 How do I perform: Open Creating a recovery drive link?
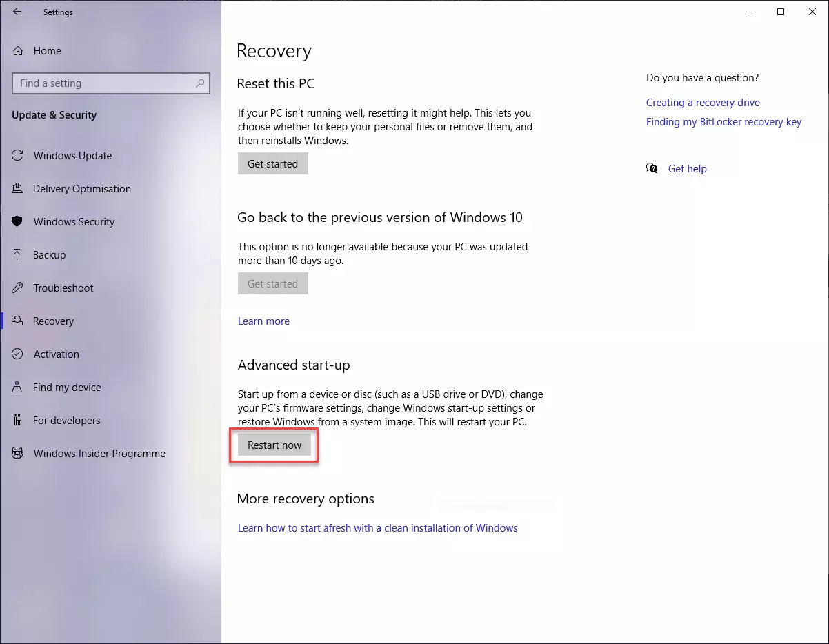coord(703,103)
